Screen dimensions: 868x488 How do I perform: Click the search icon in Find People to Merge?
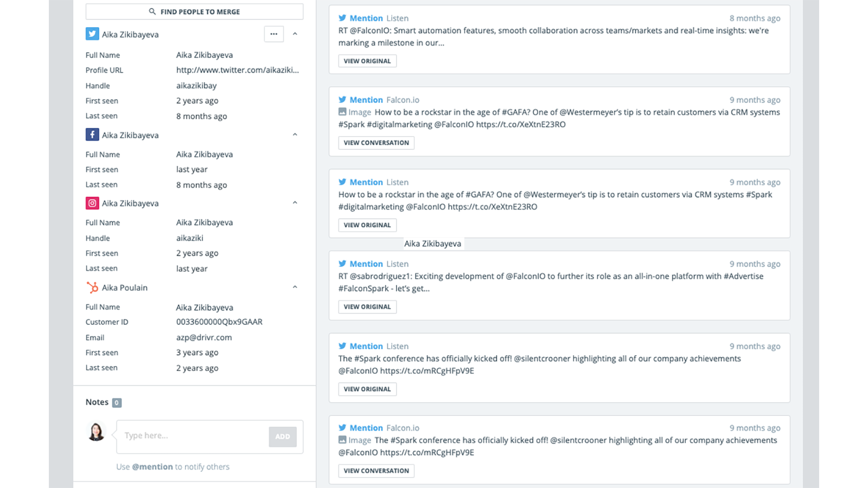(152, 11)
